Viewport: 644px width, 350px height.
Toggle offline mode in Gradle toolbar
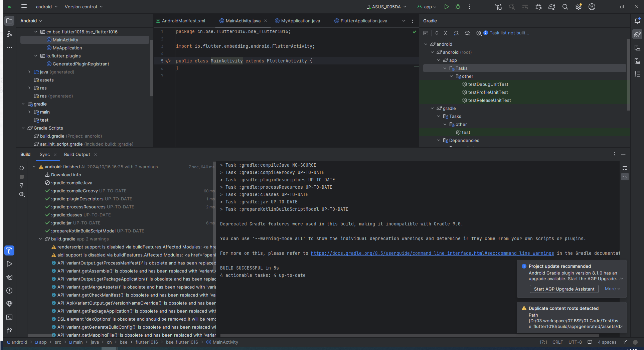pyautogui.click(x=468, y=33)
